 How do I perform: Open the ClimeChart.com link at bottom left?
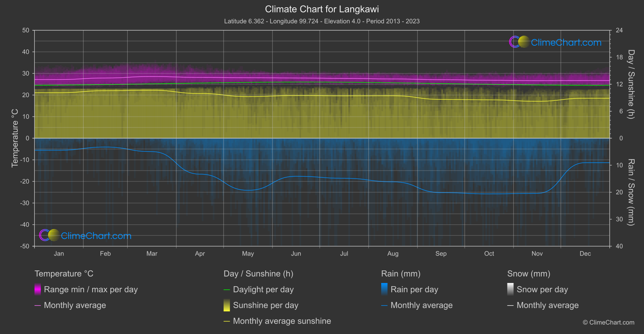pyautogui.click(x=96, y=236)
